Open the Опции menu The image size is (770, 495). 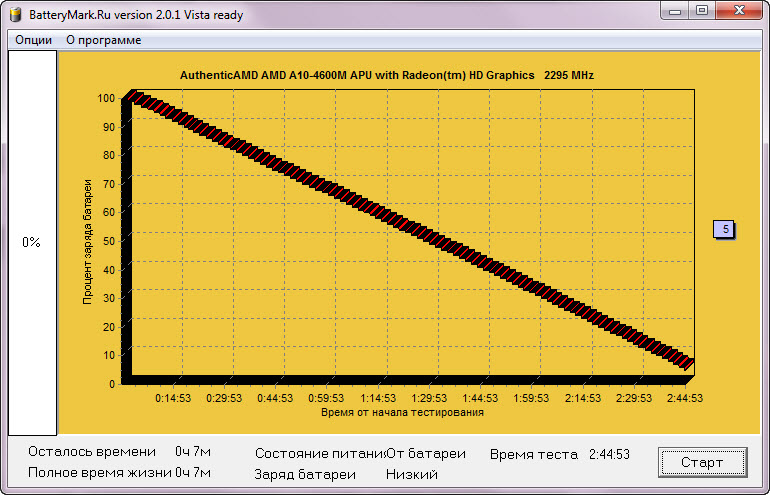click(33, 40)
